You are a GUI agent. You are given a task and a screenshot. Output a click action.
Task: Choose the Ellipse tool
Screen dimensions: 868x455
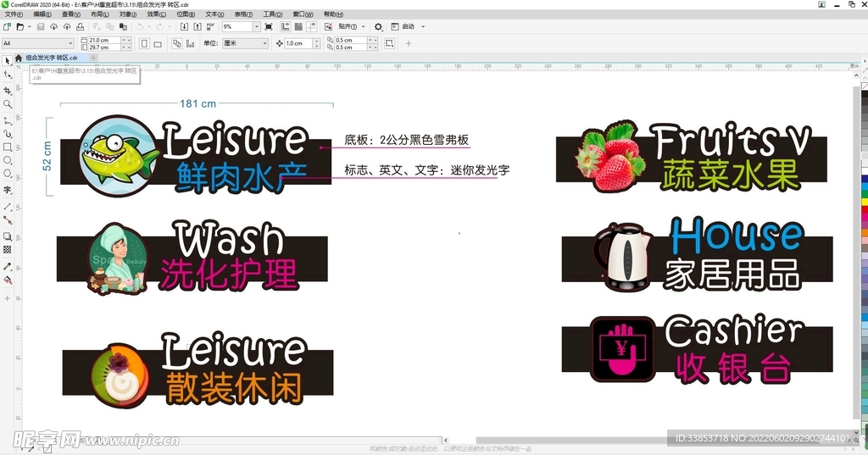(x=8, y=160)
